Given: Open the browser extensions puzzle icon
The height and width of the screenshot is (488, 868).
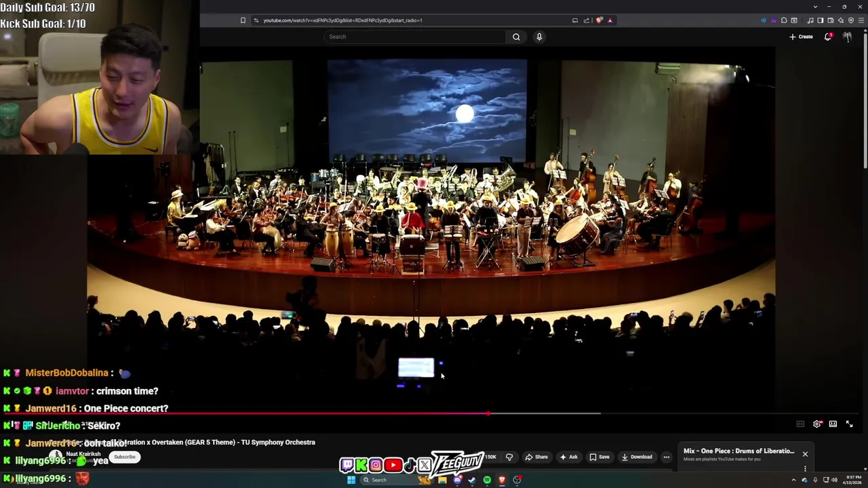Looking at the screenshot, I should (784, 20).
